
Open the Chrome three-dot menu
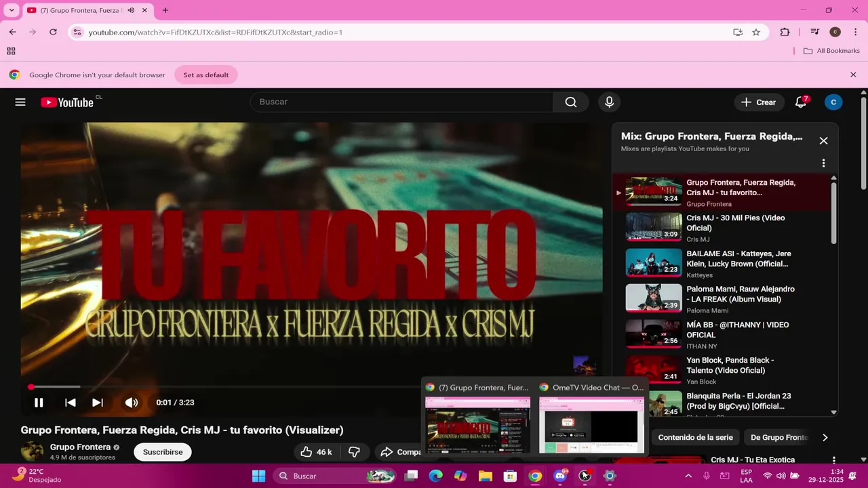pos(854,32)
